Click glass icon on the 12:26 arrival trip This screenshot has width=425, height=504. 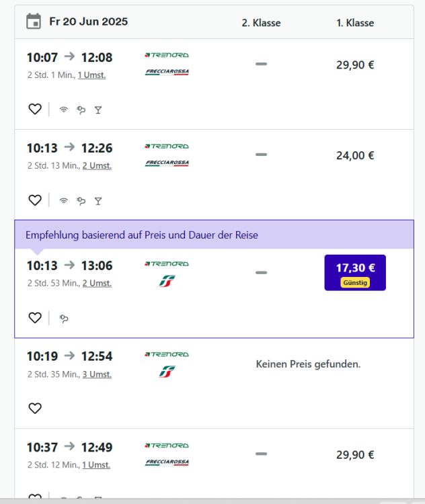click(x=98, y=200)
